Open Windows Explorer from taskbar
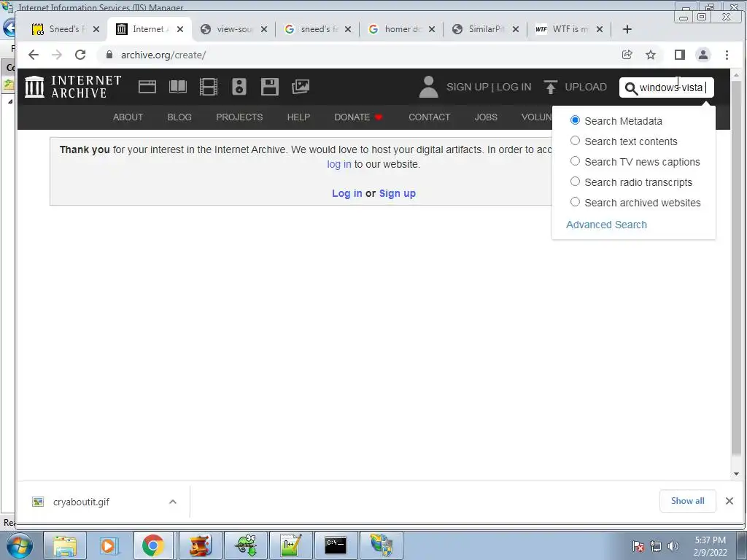This screenshot has height=560, width=747. pos(65,545)
